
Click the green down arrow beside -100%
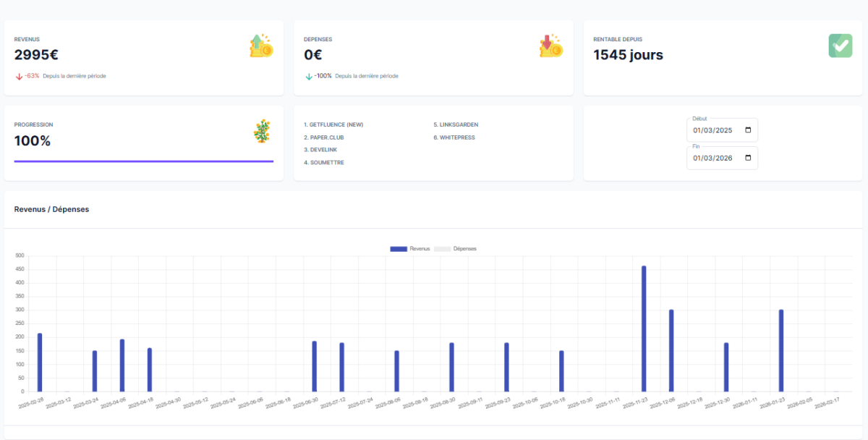click(x=308, y=76)
